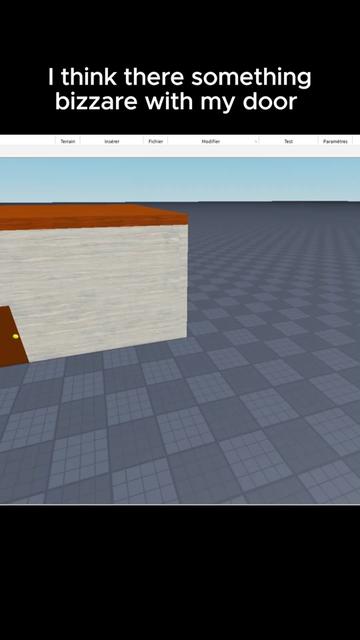
Task: Click the white caption text above video
Action: pyautogui.click(x=180, y=89)
